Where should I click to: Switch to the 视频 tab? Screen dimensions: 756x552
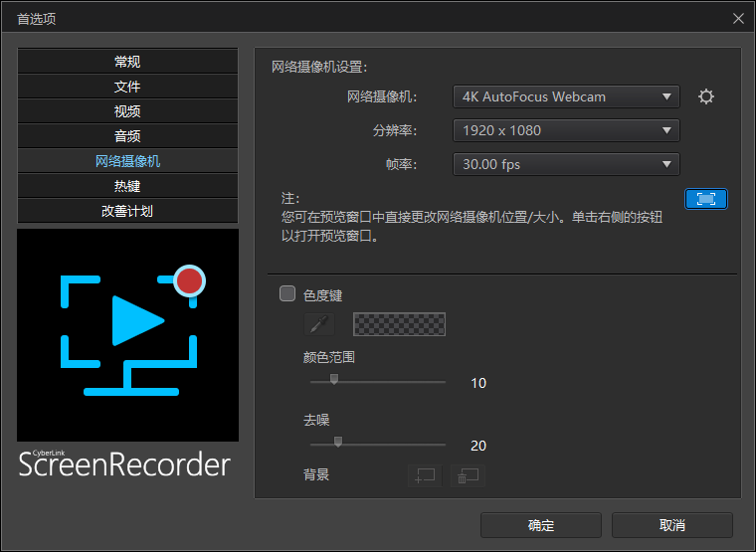click(127, 110)
